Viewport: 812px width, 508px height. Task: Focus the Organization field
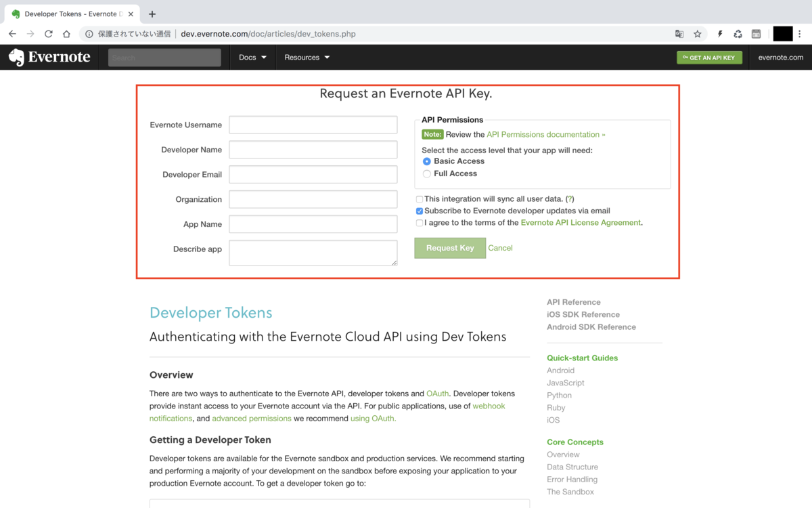pos(313,199)
